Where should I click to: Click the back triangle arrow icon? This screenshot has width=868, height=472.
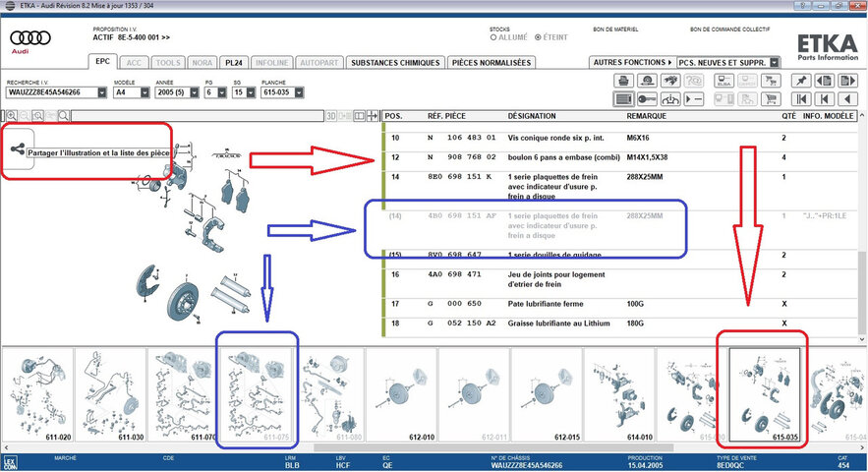tap(848, 99)
